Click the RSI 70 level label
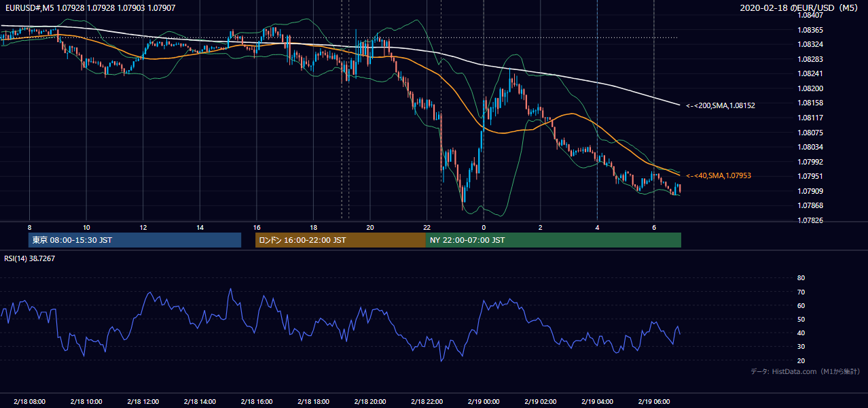Viewport: 868px width, 408px height. point(801,292)
